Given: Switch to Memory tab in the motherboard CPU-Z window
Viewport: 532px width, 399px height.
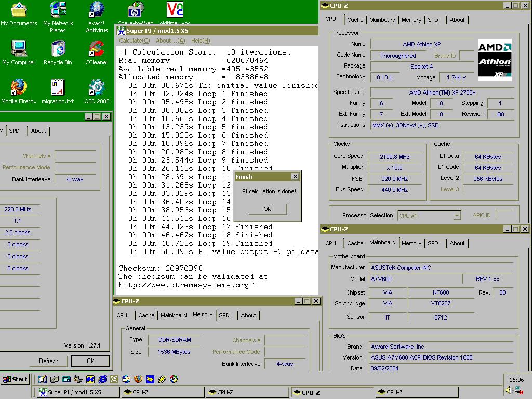Looking at the screenshot, I should [x=411, y=243].
